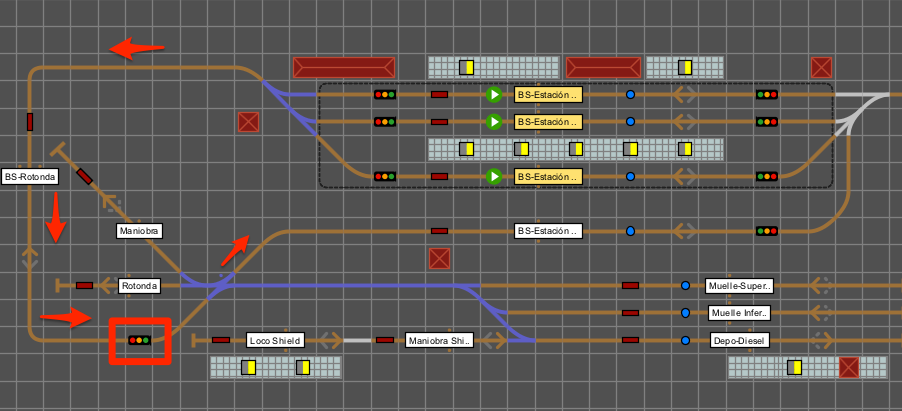Select the topmost yellow BS-Estación block label
The height and width of the screenshot is (411, 902).
[548, 94]
